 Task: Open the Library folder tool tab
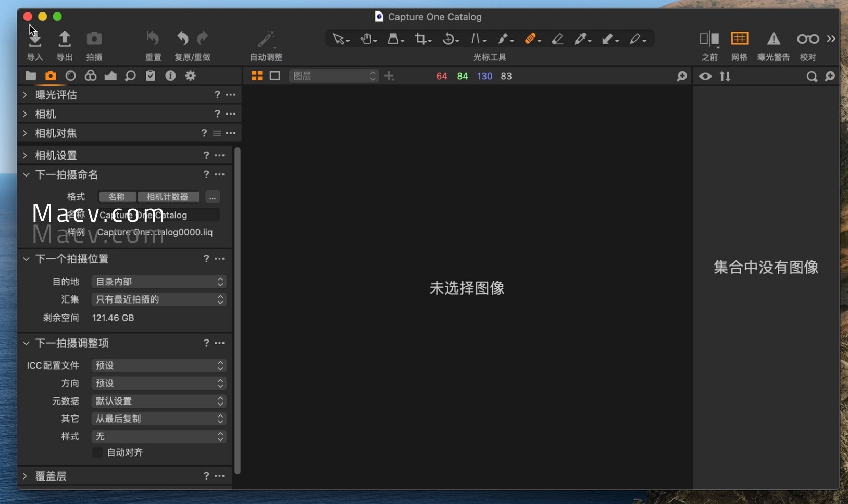(x=30, y=76)
